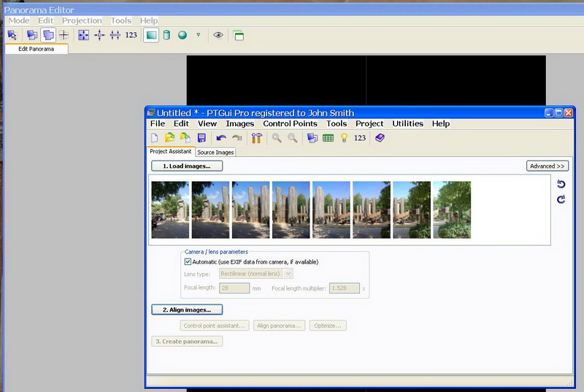Click the 3. Create panorama button
The width and height of the screenshot is (584, 392).
click(187, 342)
